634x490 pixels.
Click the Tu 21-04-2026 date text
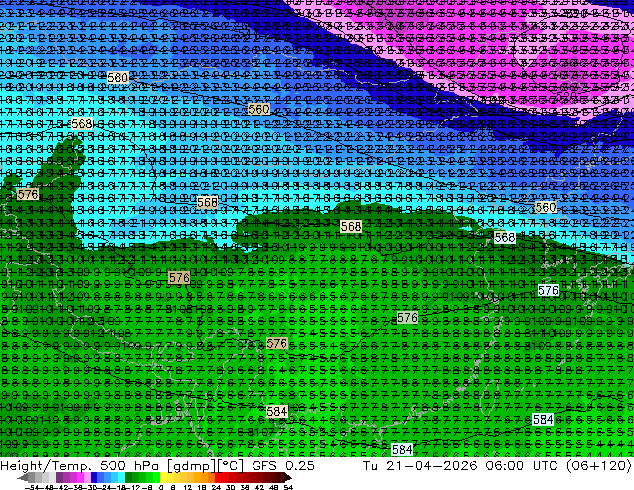420,465
